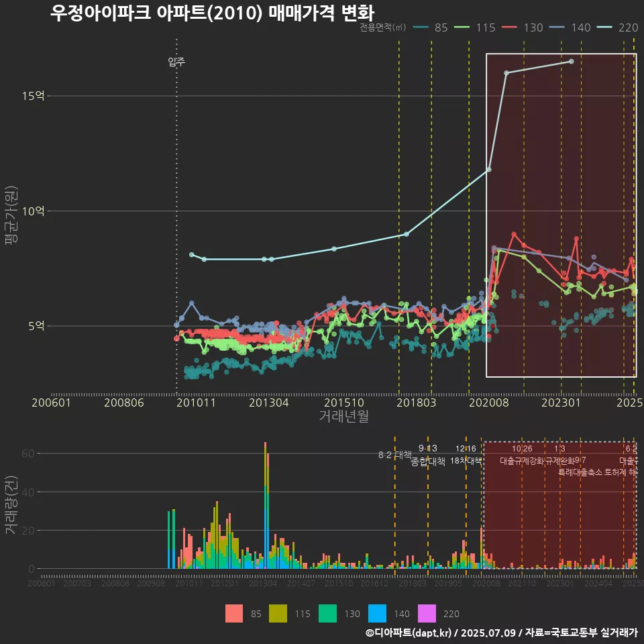Click the 전용면적(㎡) legend title
Image resolution: width=644 pixels, height=644 pixels.
[x=383, y=28]
